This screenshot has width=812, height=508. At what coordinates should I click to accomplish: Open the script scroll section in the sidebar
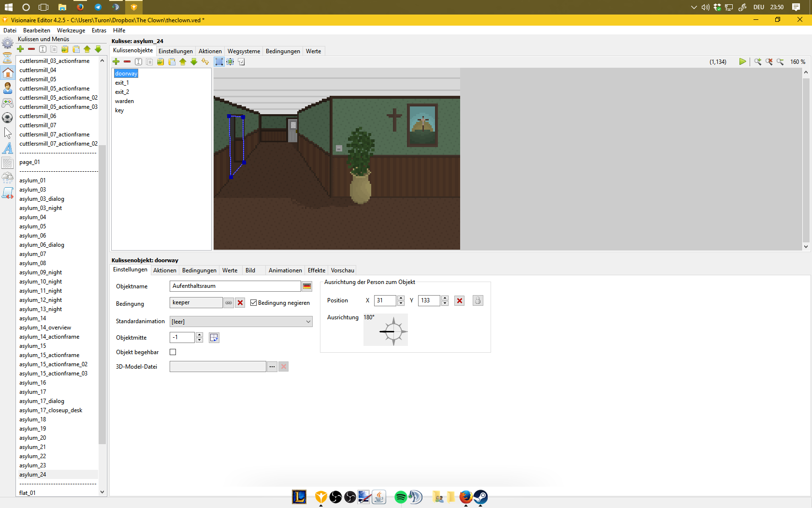click(x=7, y=193)
